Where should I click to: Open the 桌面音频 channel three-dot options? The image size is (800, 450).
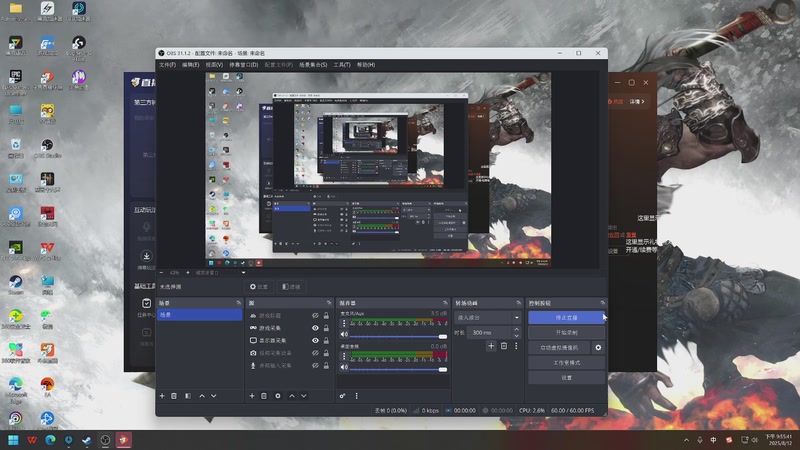[344, 356]
